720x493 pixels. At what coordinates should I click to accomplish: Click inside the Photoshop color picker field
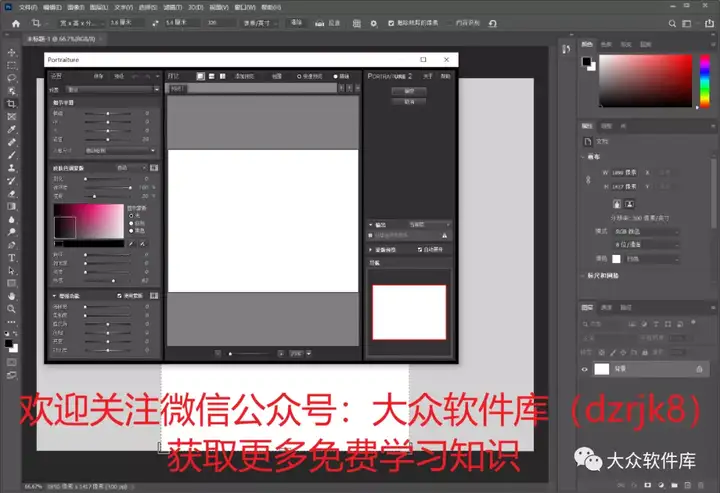pyautogui.click(x=645, y=81)
